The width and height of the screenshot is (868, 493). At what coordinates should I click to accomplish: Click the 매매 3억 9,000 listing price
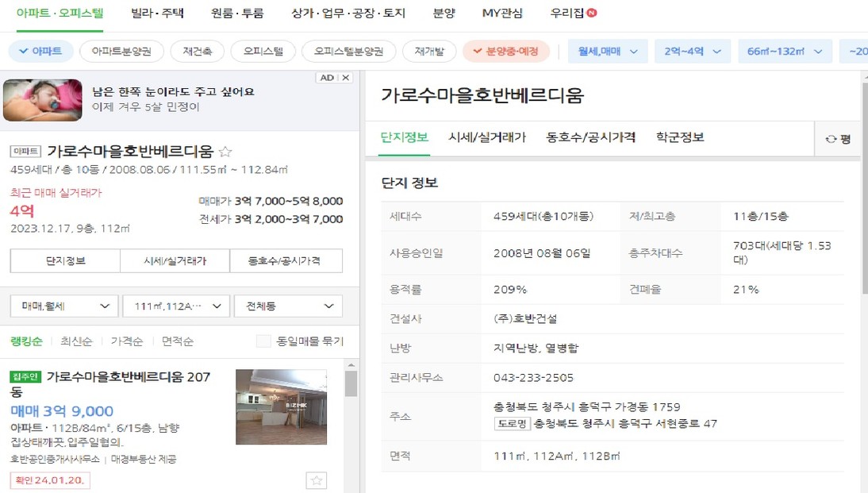pyautogui.click(x=62, y=411)
